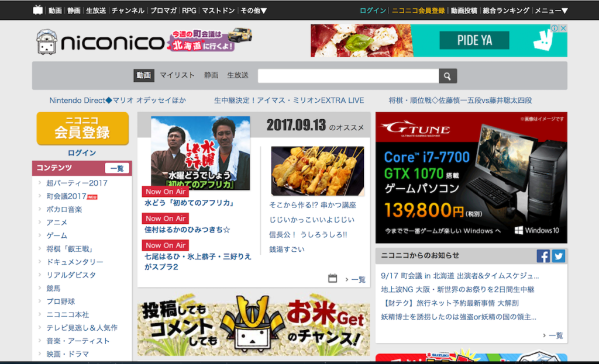Open 超パーティー2017 in content list

[77, 183]
